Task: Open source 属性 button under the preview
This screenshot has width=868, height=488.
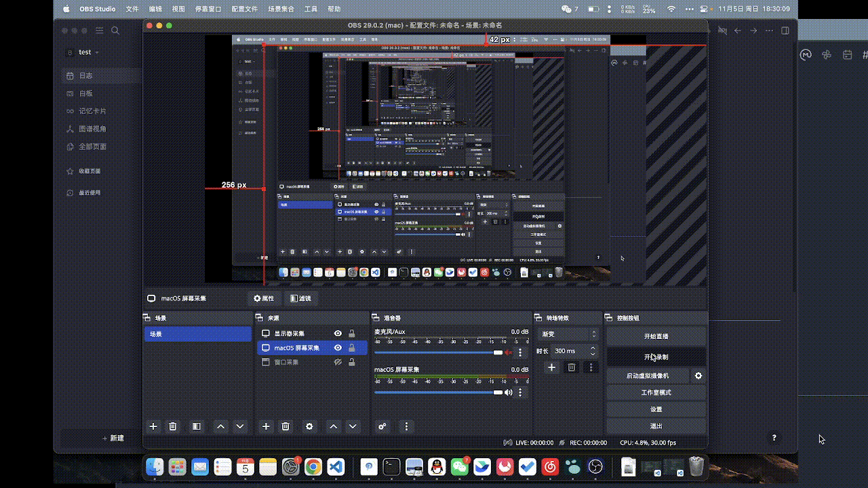Action: [x=264, y=298]
